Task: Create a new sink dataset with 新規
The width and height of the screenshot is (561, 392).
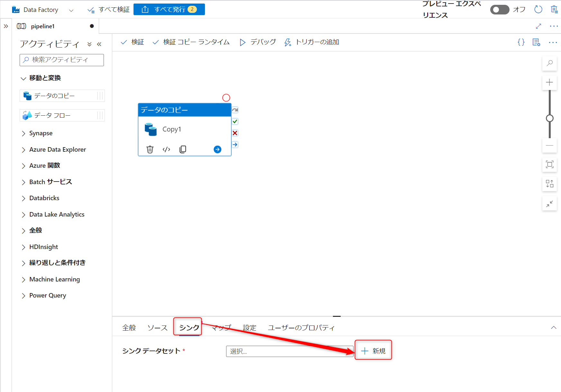Action: pos(373,351)
